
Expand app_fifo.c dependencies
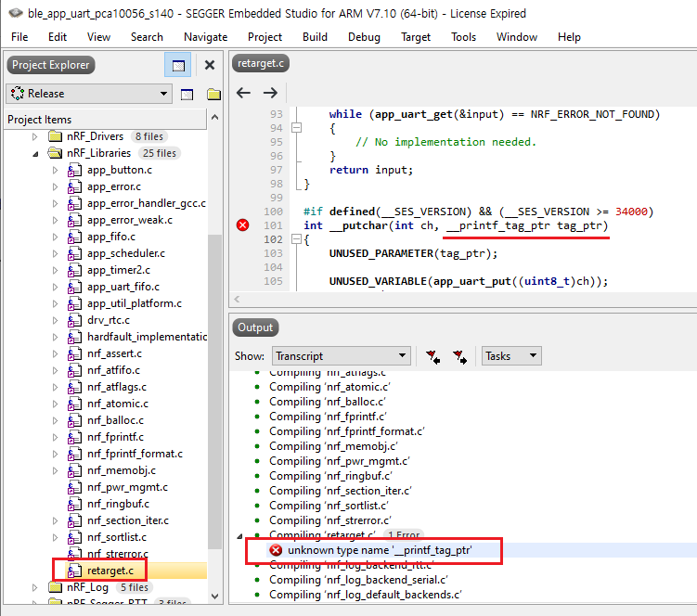coord(55,237)
